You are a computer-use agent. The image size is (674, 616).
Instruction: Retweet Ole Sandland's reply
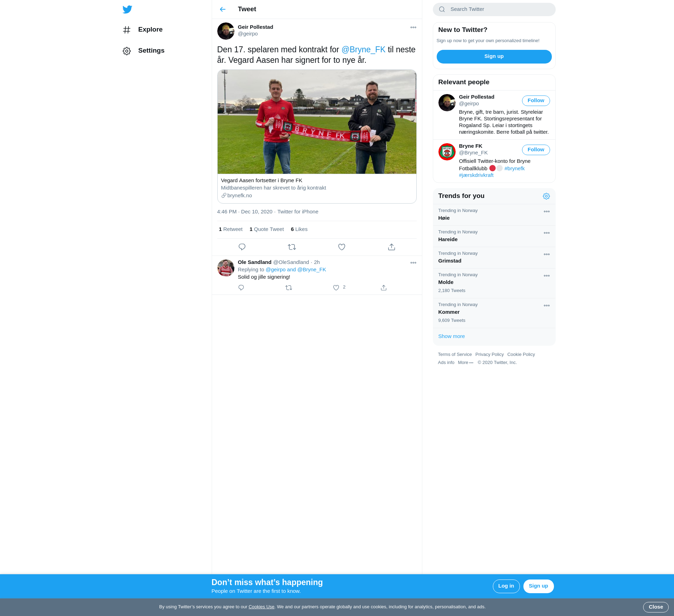pos(289,287)
